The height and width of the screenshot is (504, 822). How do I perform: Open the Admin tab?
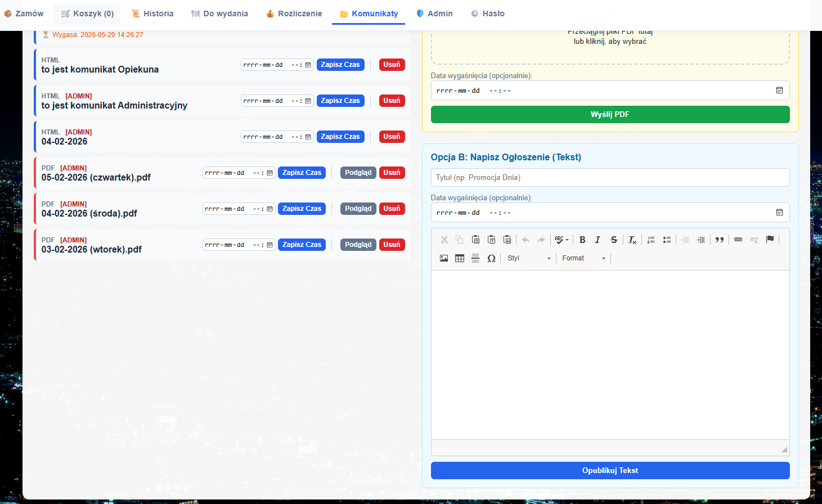coord(434,13)
